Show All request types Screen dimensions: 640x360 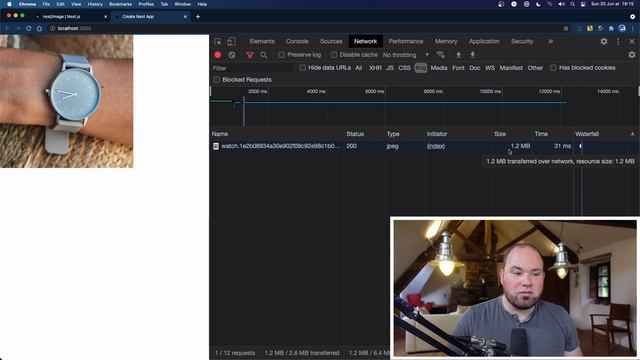(358, 68)
